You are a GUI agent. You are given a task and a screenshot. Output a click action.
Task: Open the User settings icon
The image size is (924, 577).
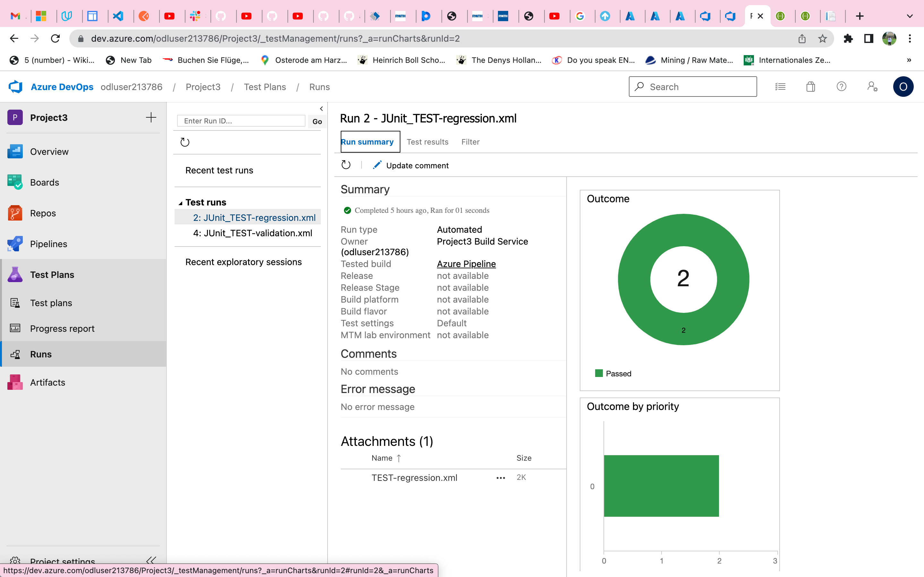coord(872,87)
